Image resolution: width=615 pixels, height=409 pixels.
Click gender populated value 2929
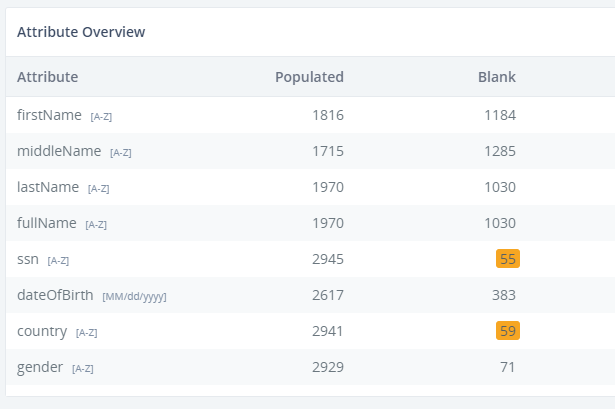tap(328, 367)
